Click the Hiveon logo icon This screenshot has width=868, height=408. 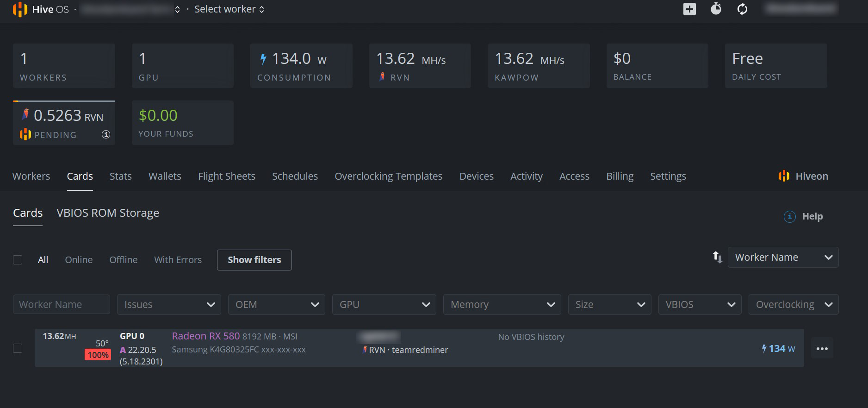tap(784, 176)
